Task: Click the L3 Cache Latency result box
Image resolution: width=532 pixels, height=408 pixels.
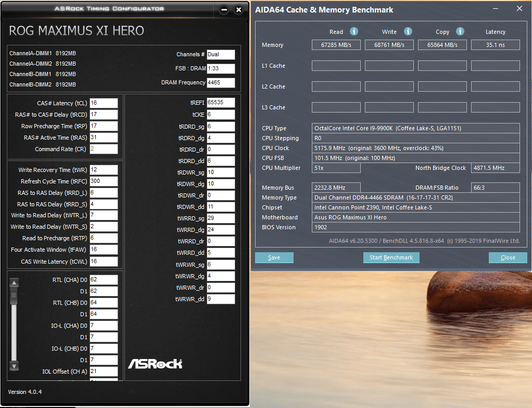Action: pyautogui.click(x=496, y=107)
